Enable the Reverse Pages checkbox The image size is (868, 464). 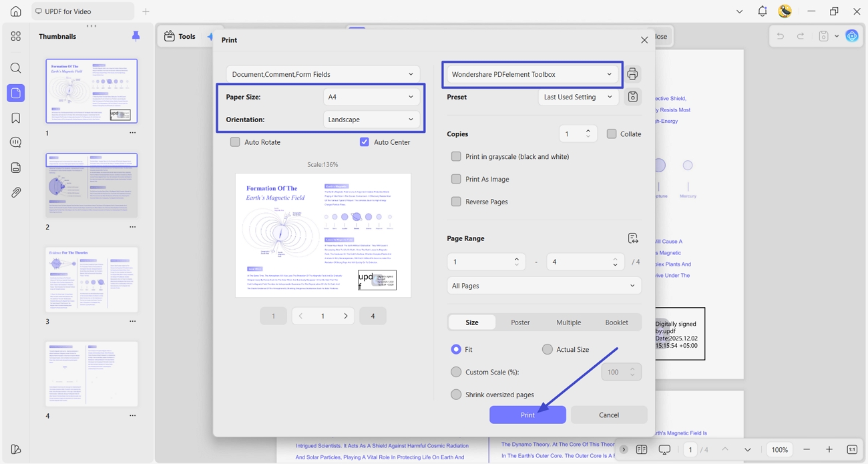pos(456,202)
